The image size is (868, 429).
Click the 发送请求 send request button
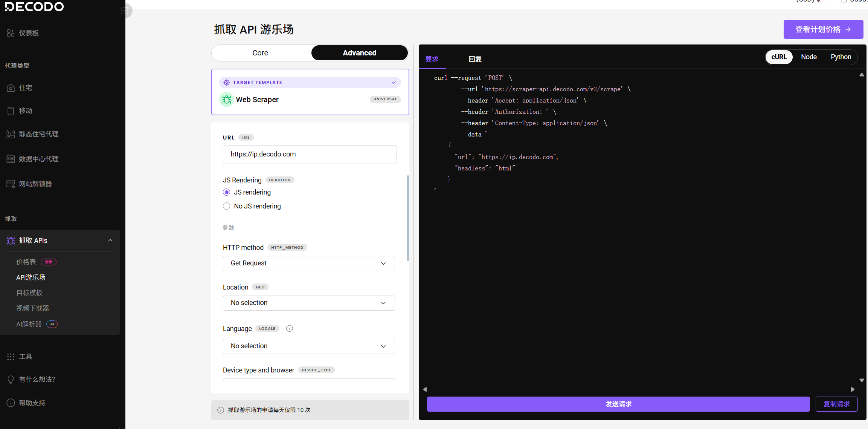pyautogui.click(x=618, y=404)
